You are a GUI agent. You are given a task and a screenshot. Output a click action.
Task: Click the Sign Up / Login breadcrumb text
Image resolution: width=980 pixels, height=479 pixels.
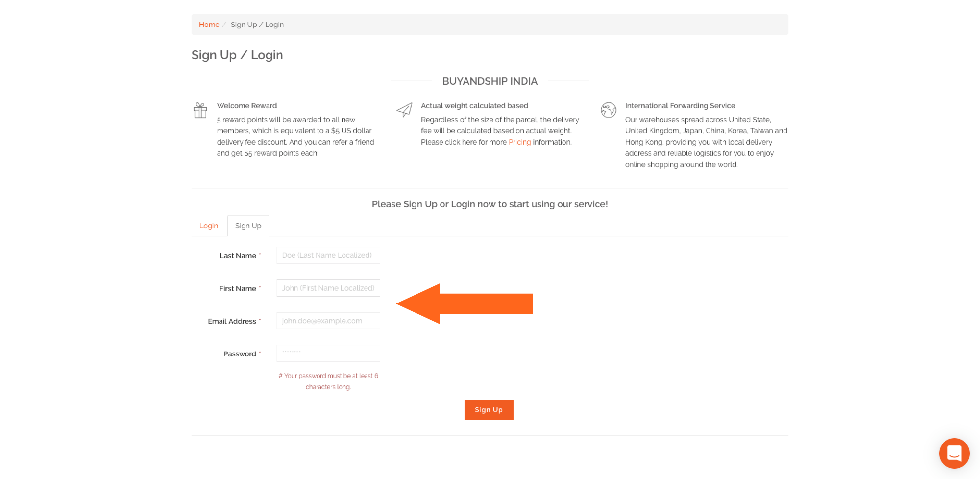(257, 25)
